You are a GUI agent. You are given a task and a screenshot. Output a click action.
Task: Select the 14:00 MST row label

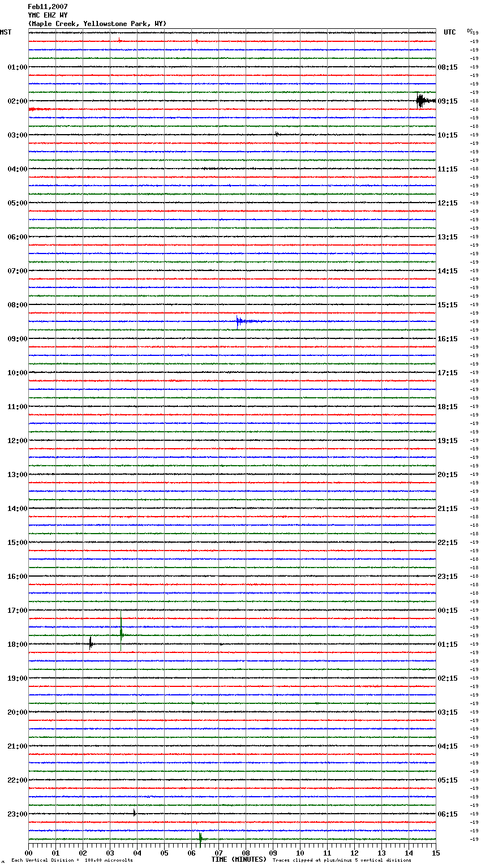(x=18, y=509)
